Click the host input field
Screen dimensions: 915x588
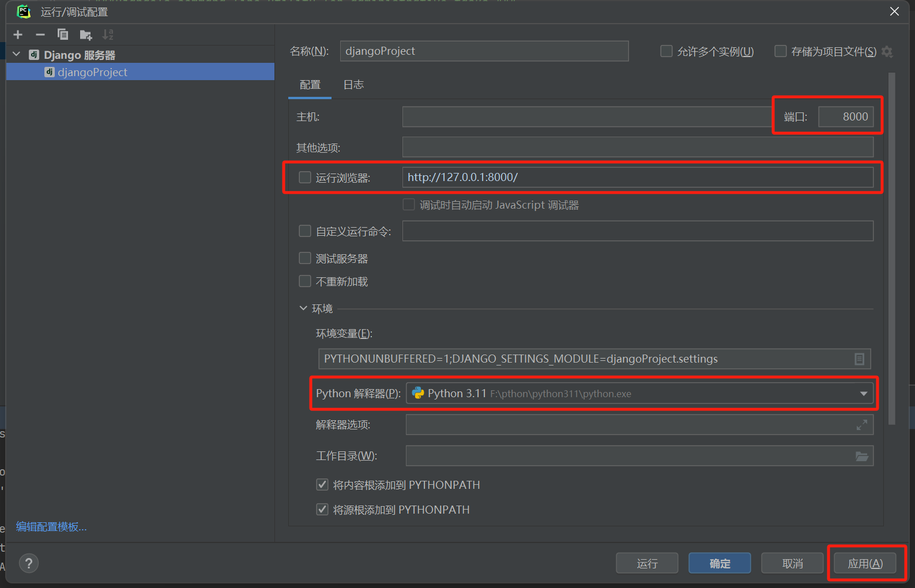click(x=588, y=117)
